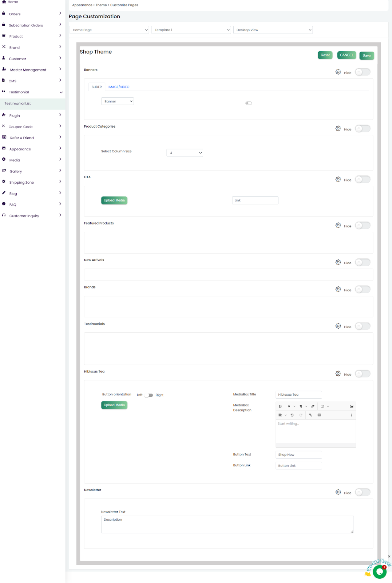Click the undo icon in editor toolbar
The width and height of the screenshot is (392, 583).
[292, 415]
